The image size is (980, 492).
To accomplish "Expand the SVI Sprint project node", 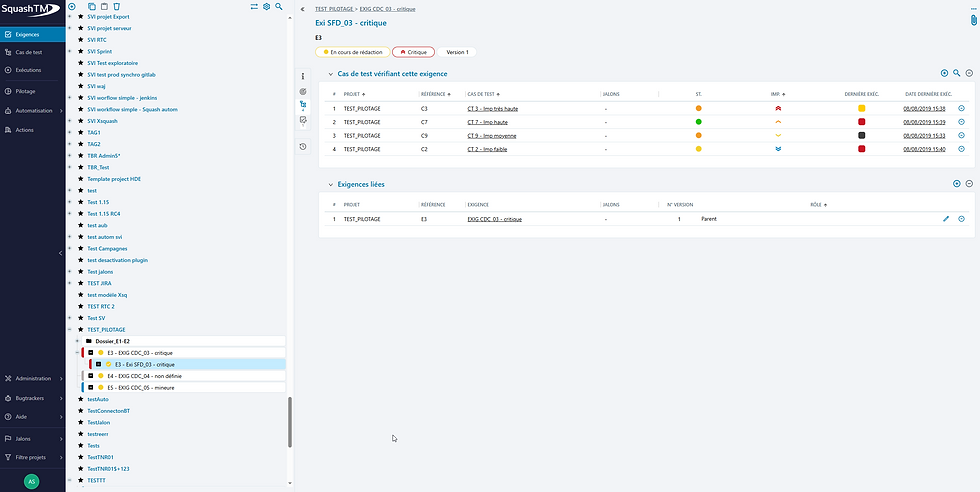I will point(70,51).
